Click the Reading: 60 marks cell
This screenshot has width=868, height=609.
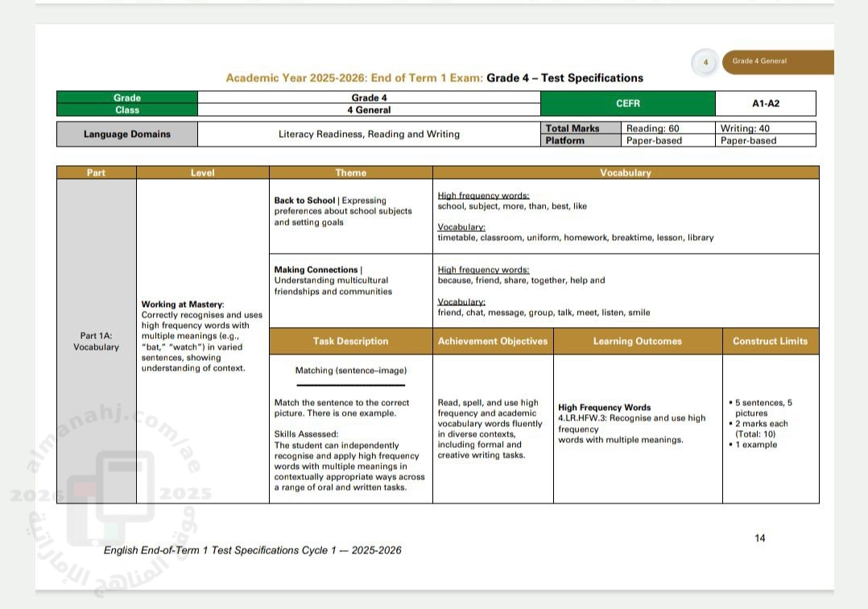point(653,128)
